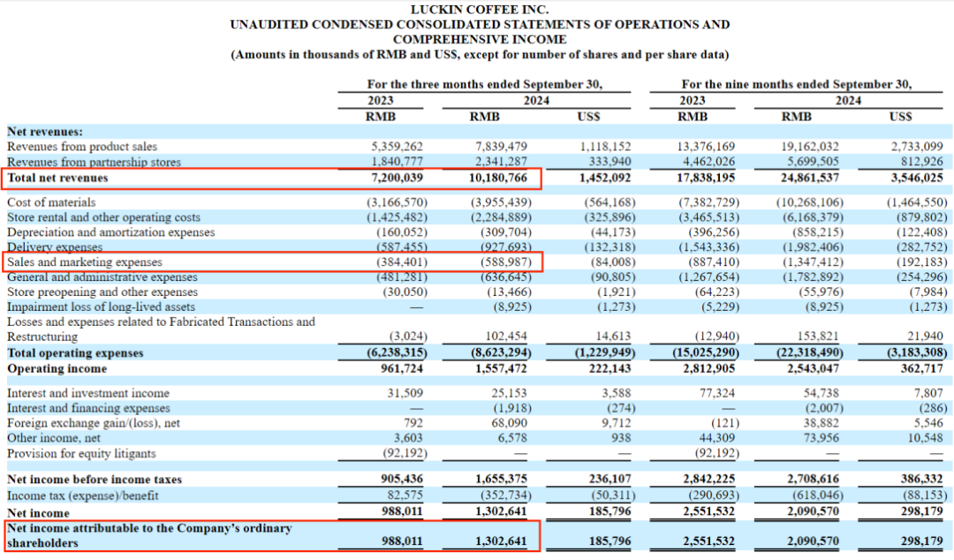Select the 7,200,039 total net revenues 2023 value
The width and height of the screenshot is (954, 560).
(x=397, y=178)
